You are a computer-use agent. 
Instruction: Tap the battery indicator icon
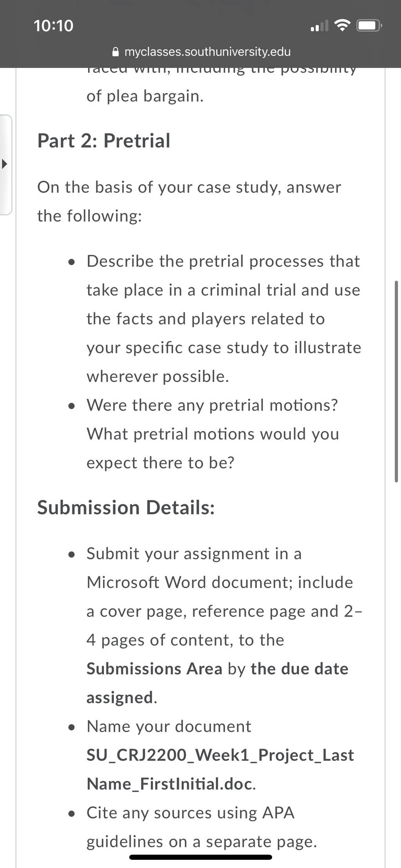369,26
